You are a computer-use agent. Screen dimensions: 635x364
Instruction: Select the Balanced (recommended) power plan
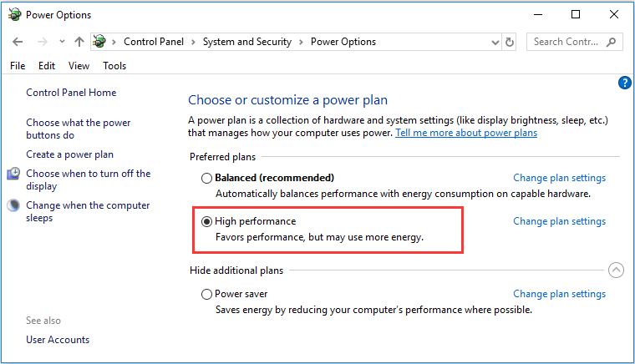(206, 178)
